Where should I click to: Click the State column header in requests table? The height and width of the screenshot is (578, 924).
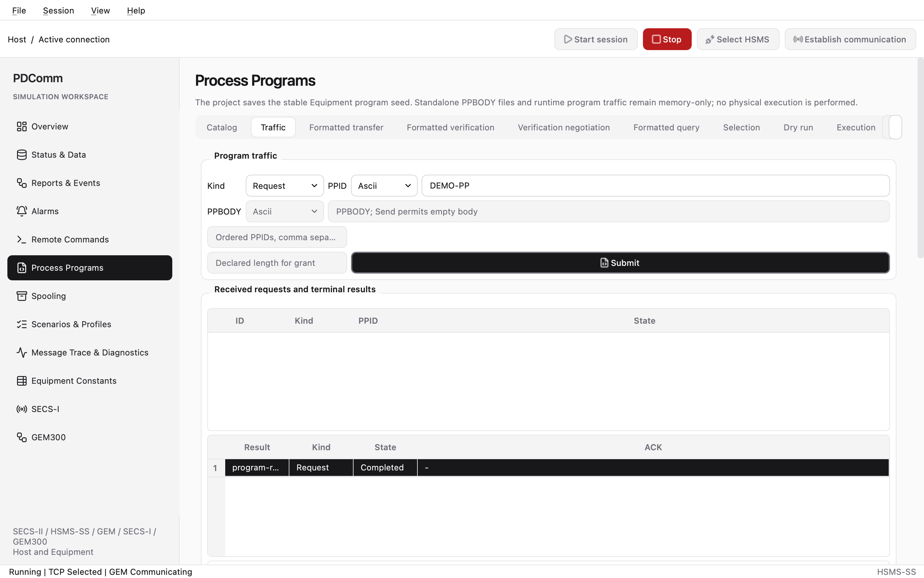(645, 321)
